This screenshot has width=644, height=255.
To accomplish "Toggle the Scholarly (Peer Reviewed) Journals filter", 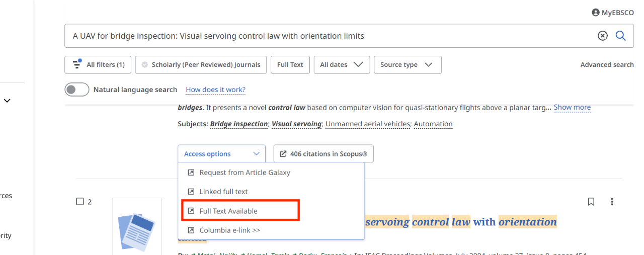I will tap(201, 64).
